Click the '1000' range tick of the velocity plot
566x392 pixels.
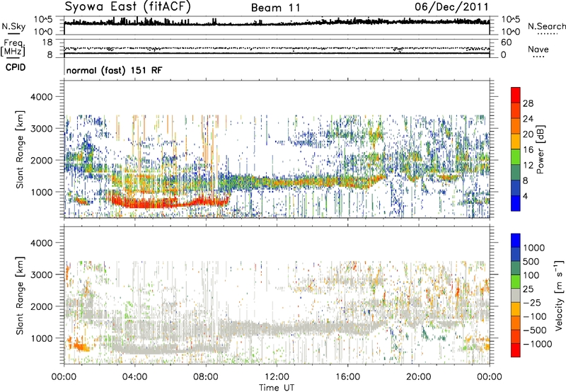[41, 338]
